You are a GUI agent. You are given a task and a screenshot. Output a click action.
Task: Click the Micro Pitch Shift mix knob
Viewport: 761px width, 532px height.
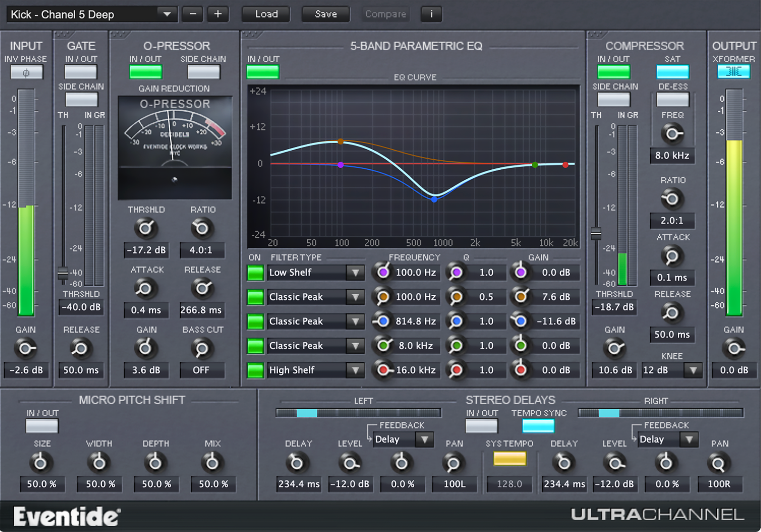[x=212, y=462]
